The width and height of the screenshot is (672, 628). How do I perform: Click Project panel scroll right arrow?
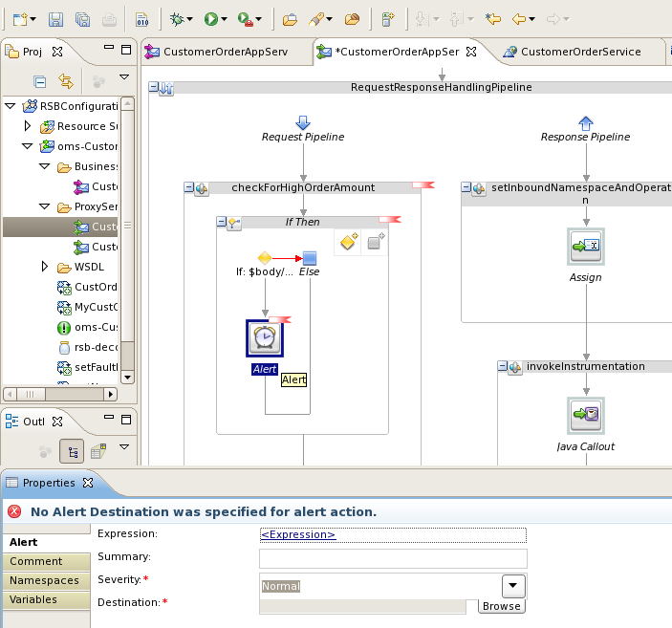click(x=111, y=394)
